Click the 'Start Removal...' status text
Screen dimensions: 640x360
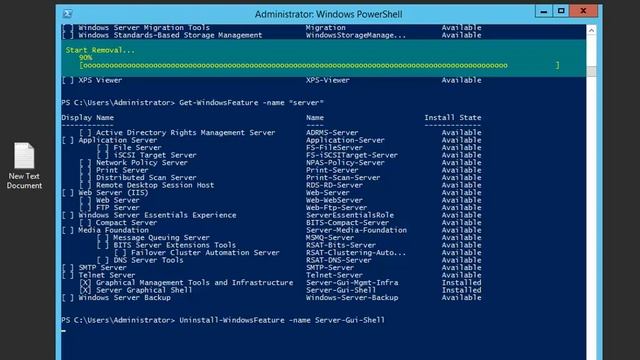[x=100, y=50]
